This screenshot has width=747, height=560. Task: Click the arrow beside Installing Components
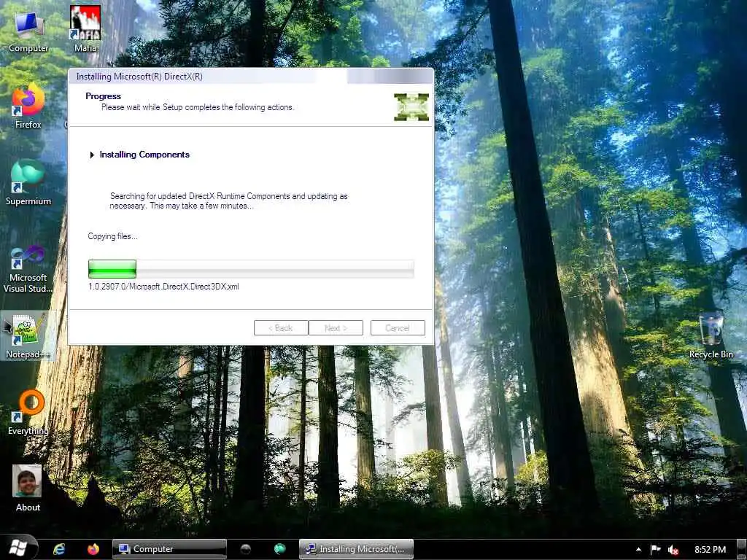91,155
